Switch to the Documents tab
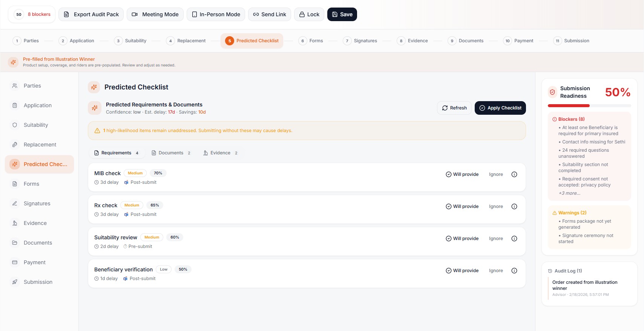Image resolution: width=644 pixels, height=331 pixels. [x=171, y=153]
